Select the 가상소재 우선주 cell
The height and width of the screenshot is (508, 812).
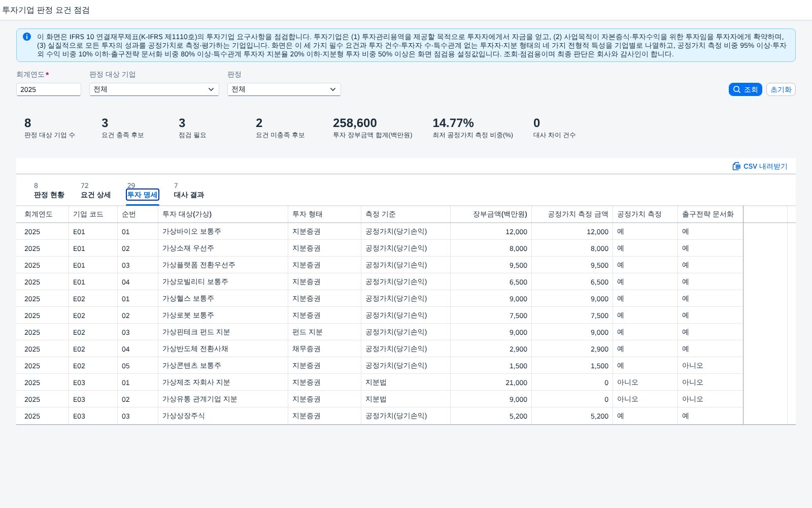click(x=223, y=248)
